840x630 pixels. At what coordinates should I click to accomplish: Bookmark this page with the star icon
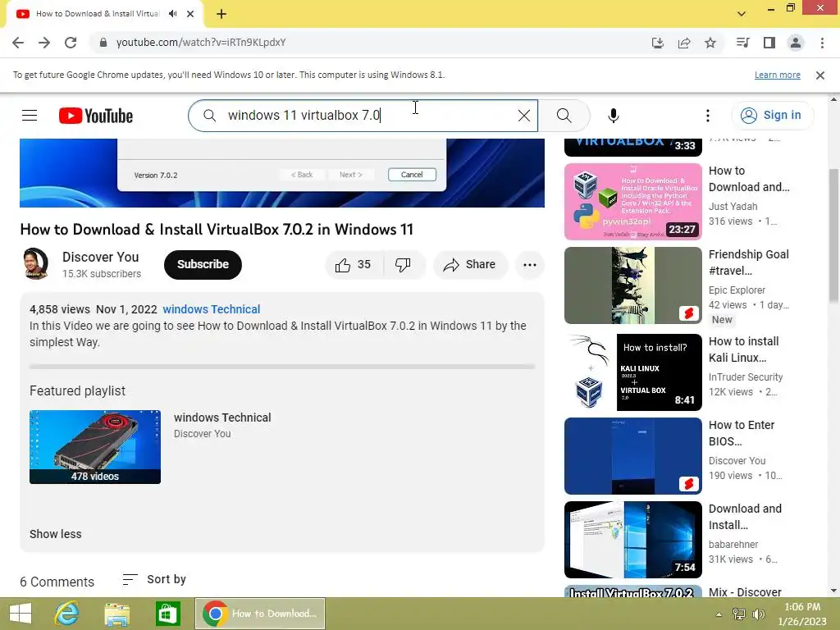tap(710, 43)
